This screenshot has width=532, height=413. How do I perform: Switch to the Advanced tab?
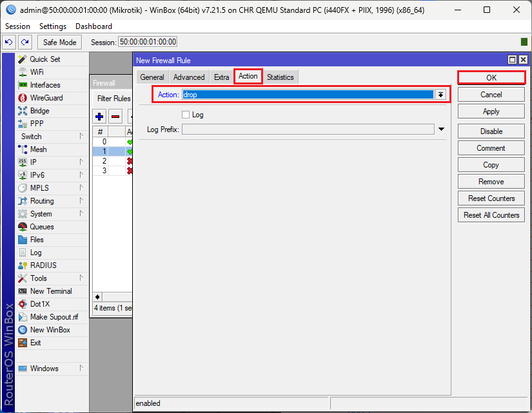189,77
